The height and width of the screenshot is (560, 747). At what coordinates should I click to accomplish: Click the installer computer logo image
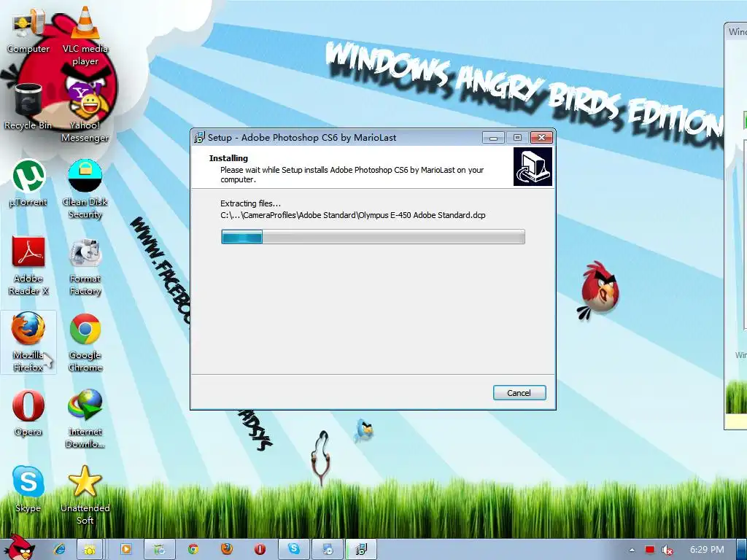[533, 166]
